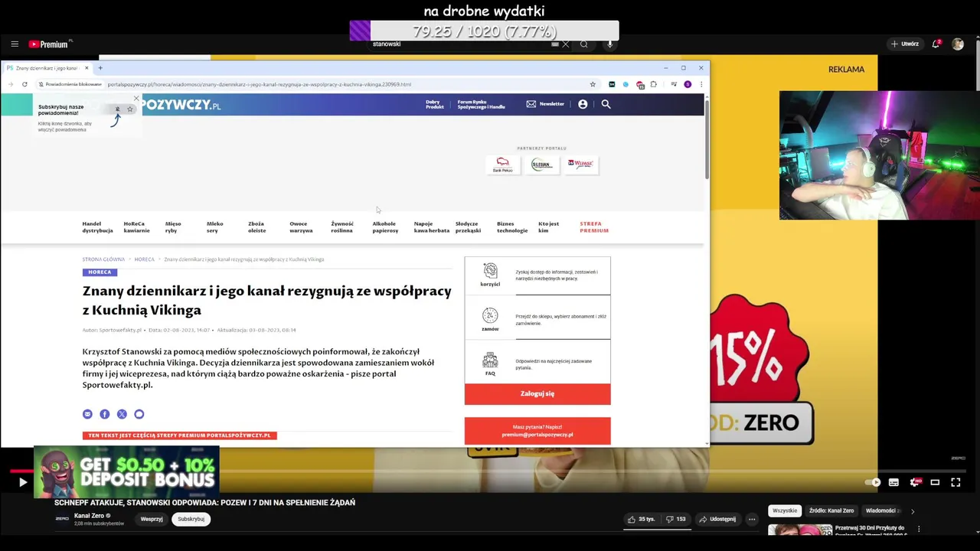Open the portal search magnifier
Viewport: 980px width, 551px height.
click(606, 104)
